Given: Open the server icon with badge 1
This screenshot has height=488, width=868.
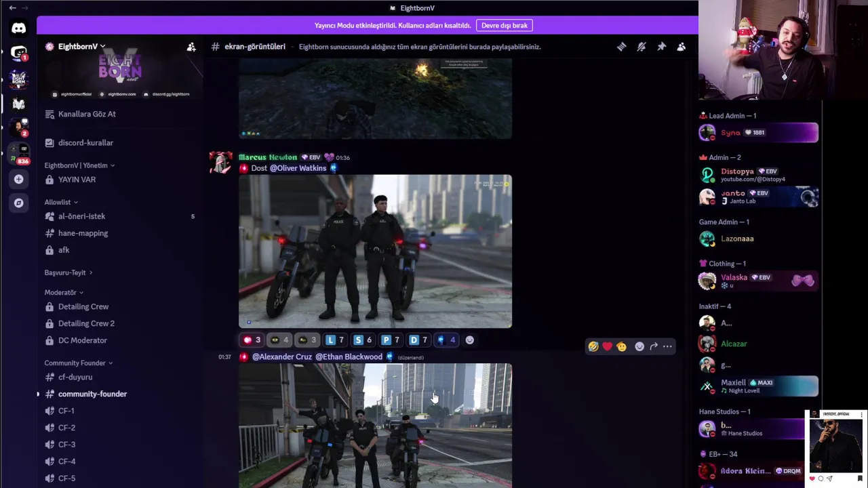Looking at the screenshot, I should [x=19, y=53].
